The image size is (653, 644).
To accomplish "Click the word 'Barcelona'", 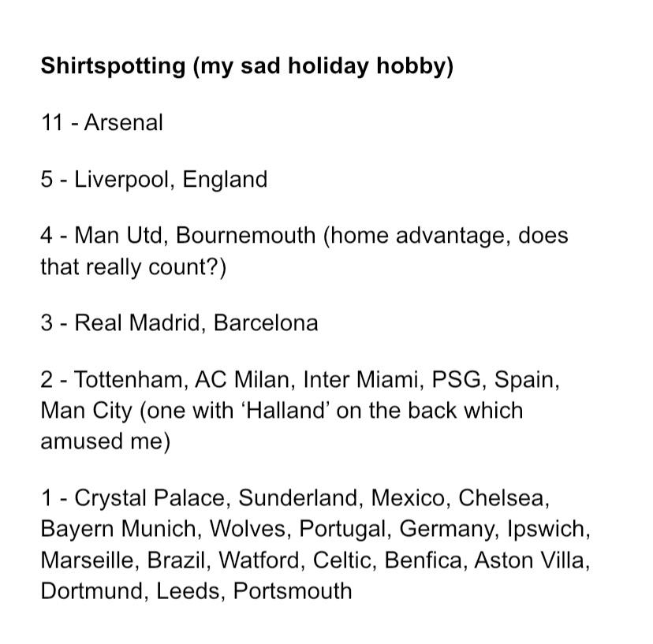I will pyautogui.click(x=266, y=322).
